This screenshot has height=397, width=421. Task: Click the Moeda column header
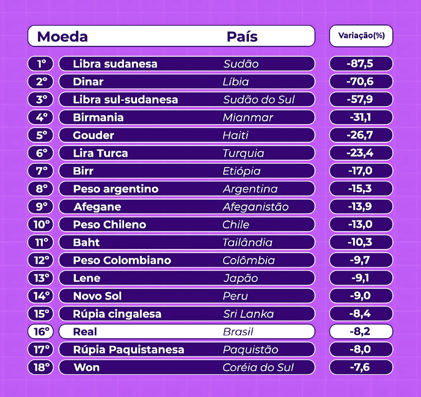pos(62,36)
